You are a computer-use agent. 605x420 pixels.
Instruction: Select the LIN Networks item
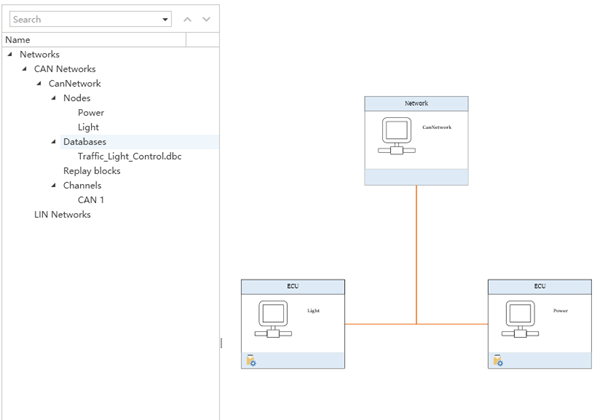pos(62,214)
